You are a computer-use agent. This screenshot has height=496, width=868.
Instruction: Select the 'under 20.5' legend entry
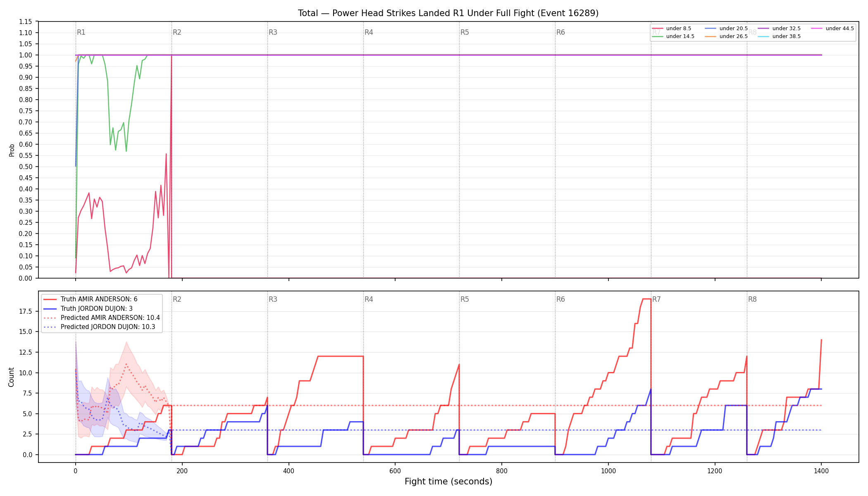727,29
